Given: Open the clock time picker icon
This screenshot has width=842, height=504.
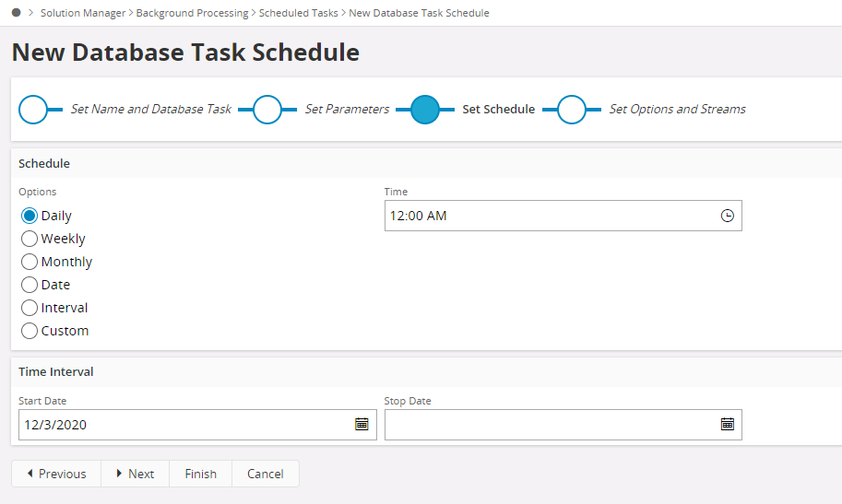Looking at the screenshot, I should tap(727, 216).
